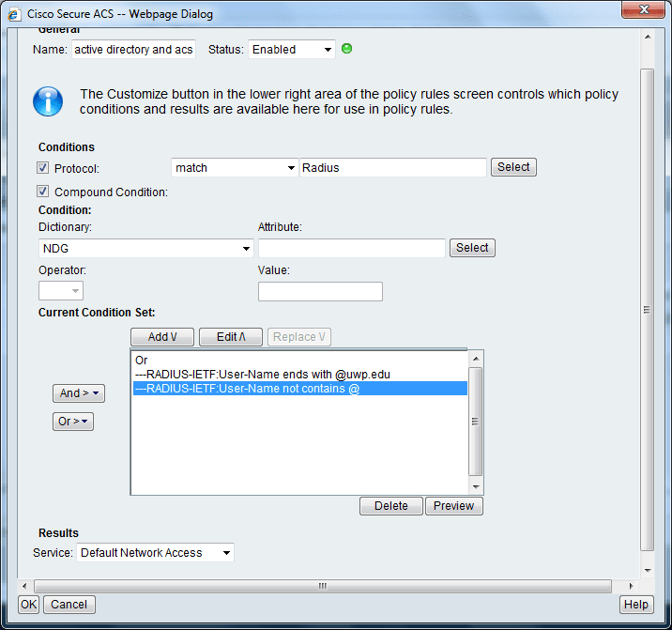Click the Add V button
The image size is (672, 630).
coord(162,337)
